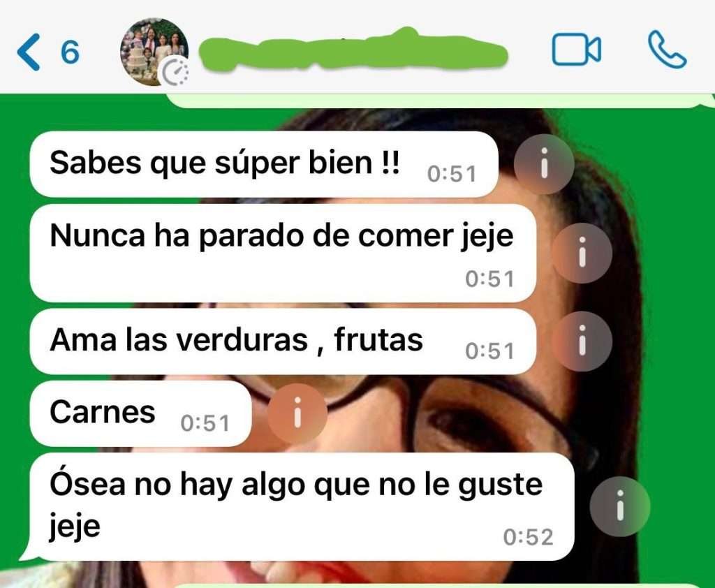715x588 pixels.
Task: Start a video call with camera icon
Action: pyautogui.click(x=576, y=50)
